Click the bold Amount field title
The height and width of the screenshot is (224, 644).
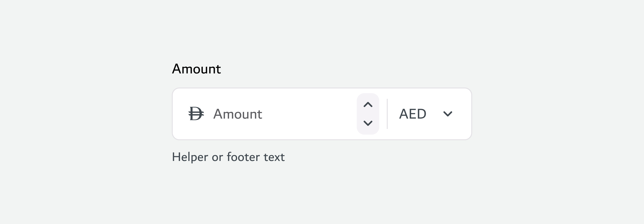(x=196, y=69)
